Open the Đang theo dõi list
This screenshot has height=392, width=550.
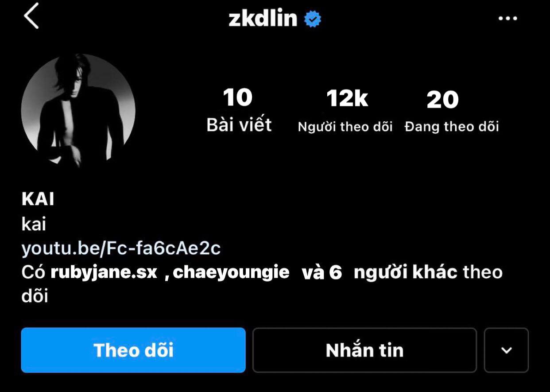pos(452,127)
